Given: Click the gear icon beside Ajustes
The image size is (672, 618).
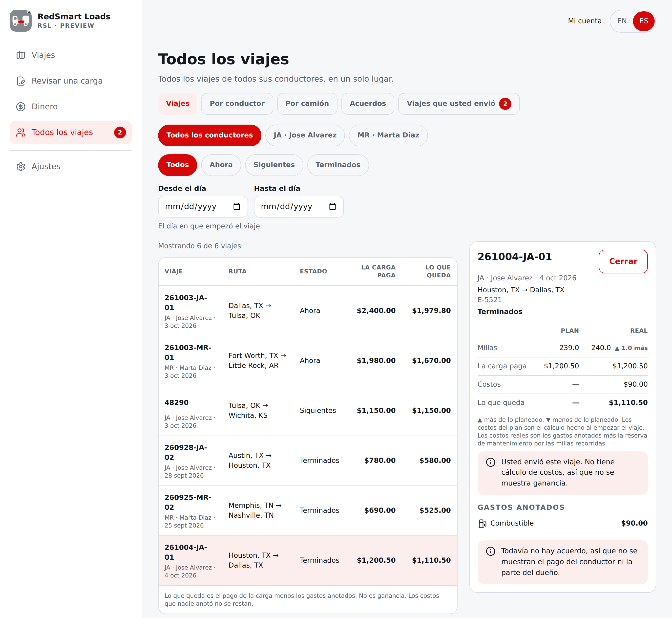Looking at the screenshot, I should tap(21, 167).
